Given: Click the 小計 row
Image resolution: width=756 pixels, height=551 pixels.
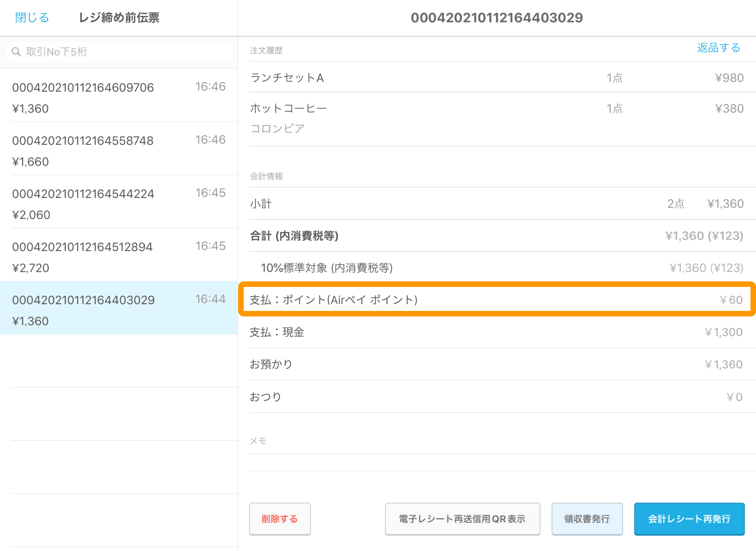Looking at the screenshot, I should point(502,203).
